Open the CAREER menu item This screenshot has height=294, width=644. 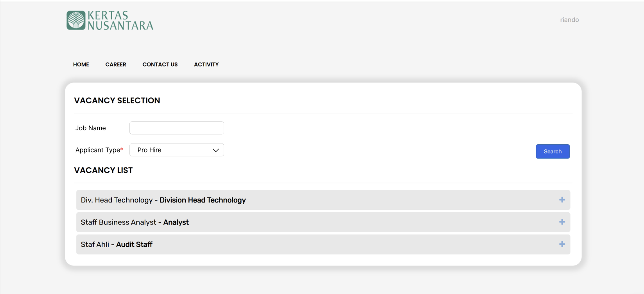116,65
